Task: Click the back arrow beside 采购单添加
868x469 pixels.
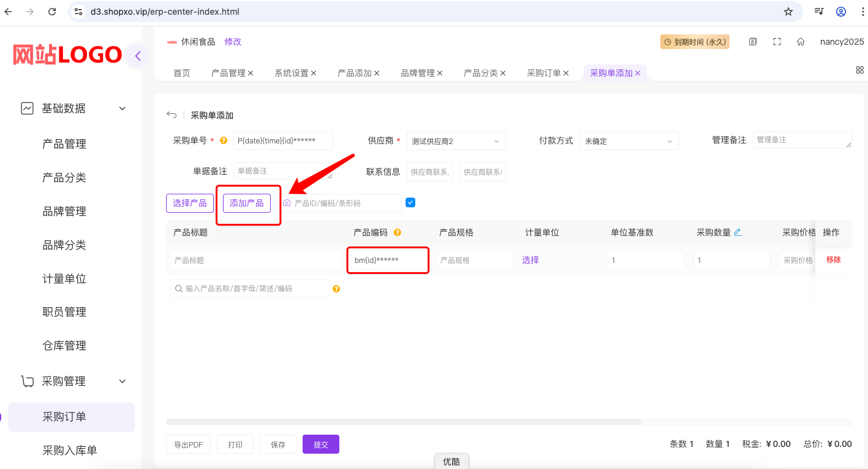Action: point(172,115)
